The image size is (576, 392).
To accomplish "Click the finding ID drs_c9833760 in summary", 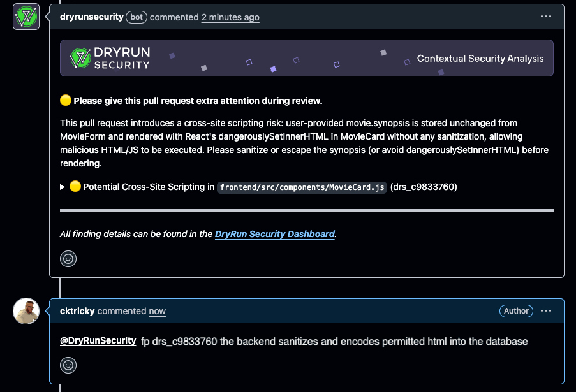I will [x=424, y=187].
